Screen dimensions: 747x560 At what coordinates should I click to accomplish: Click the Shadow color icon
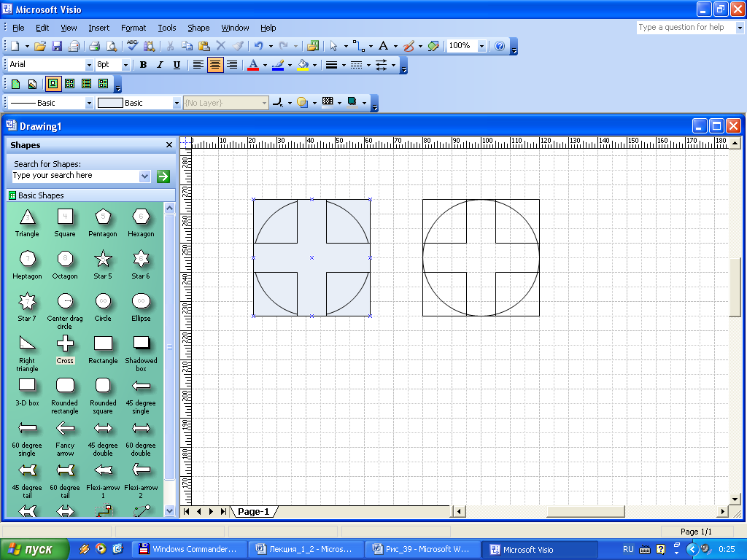click(352, 102)
